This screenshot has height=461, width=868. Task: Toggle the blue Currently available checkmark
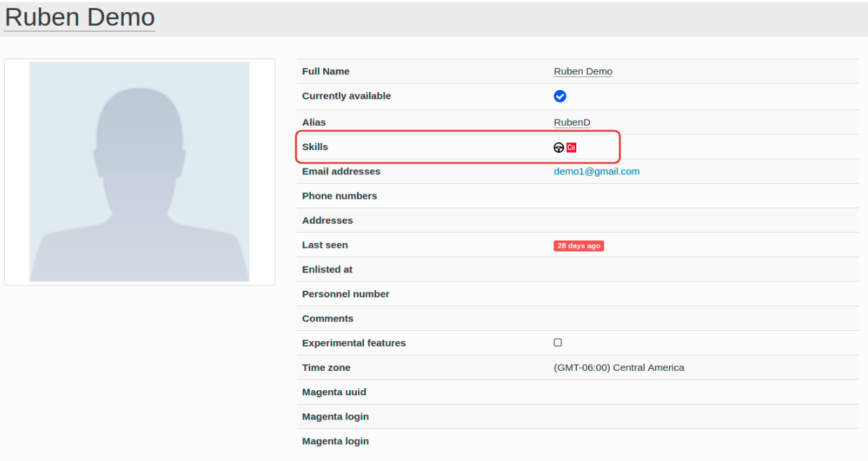pyautogui.click(x=560, y=96)
